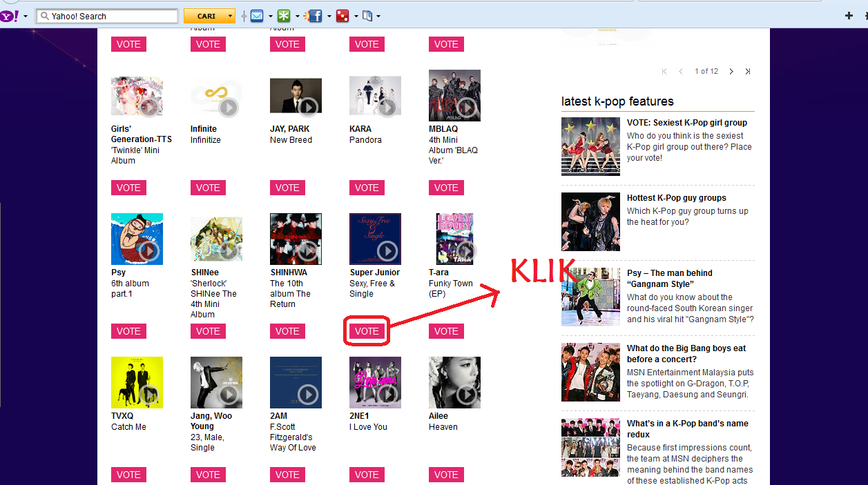Open the Yahoo logo dropdown arrow
Image resolution: width=868 pixels, height=485 pixels.
26,16
